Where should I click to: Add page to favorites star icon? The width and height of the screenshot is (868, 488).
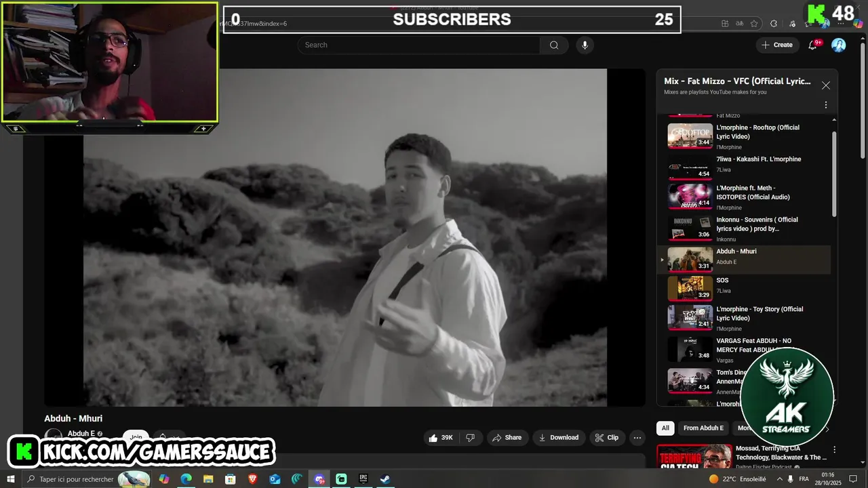[x=754, y=24]
